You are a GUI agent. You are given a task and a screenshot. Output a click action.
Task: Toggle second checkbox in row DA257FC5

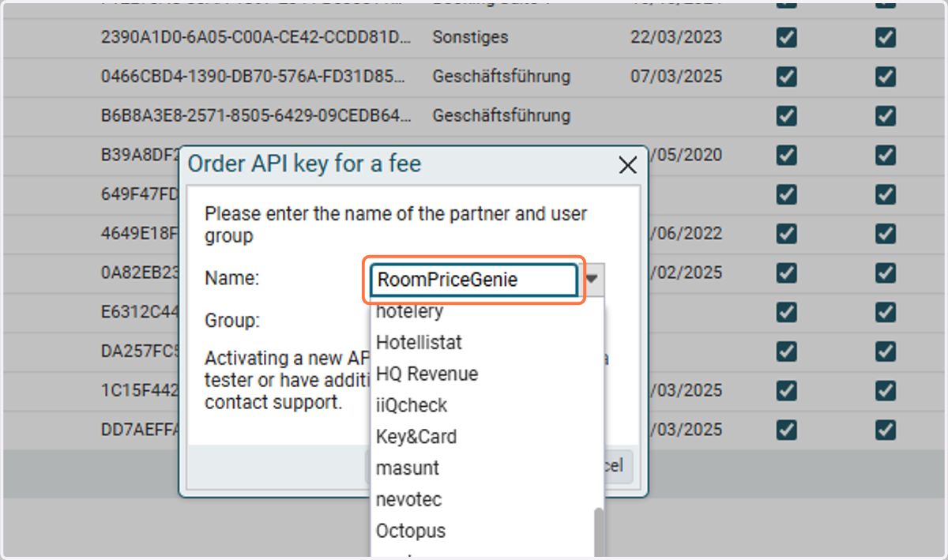pyautogui.click(x=886, y=351)
